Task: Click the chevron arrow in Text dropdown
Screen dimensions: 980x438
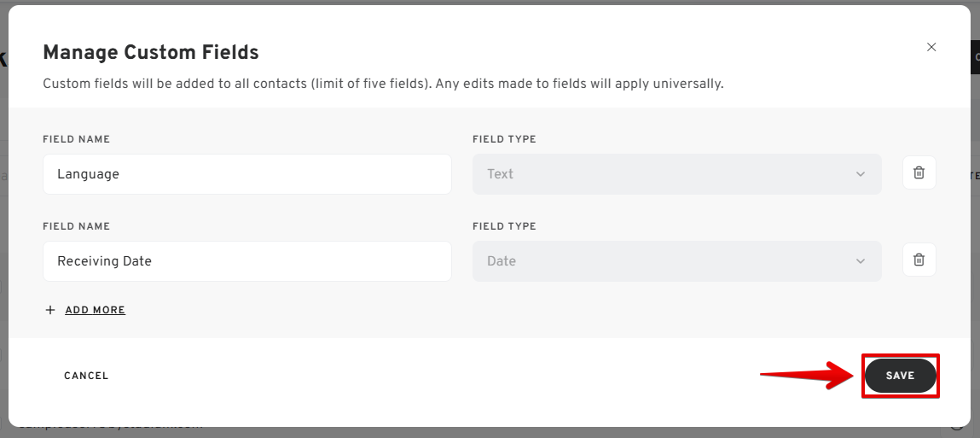Action: pos(860,174)
